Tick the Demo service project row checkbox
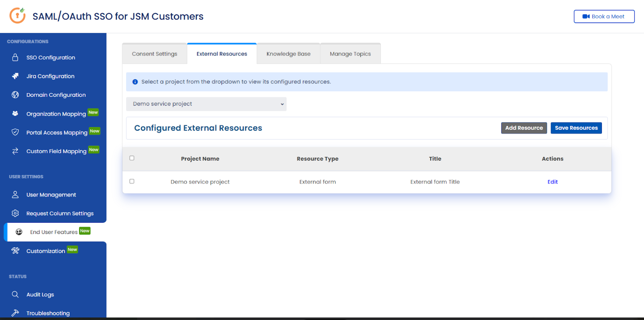The image size is (644, 320). [x=132, y=181]
